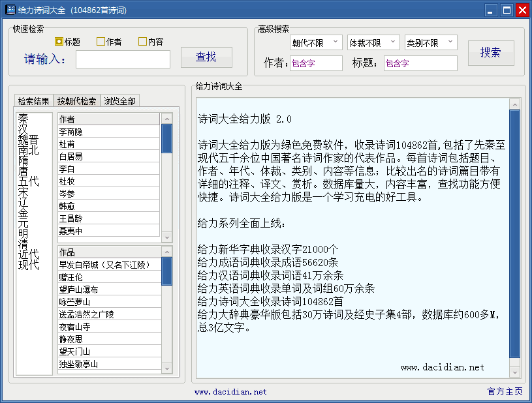Switch to the 浏览全部 tab
This screenshot has width=532, height=403.
(120, 101)
